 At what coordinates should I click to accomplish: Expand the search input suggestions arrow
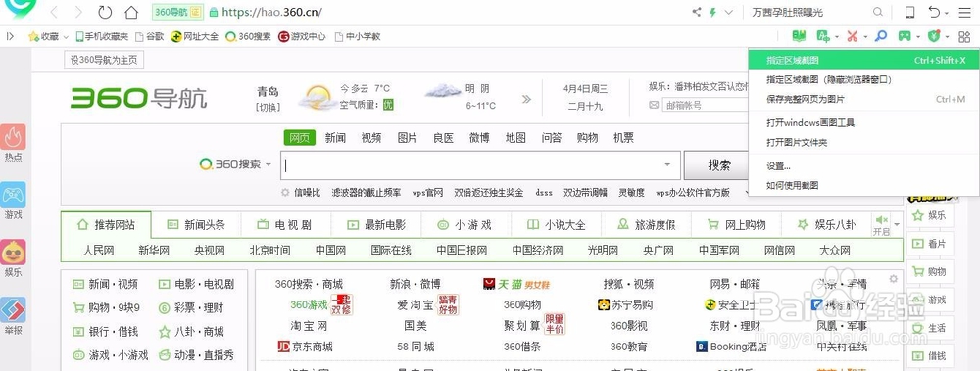[x=667, y=164]
